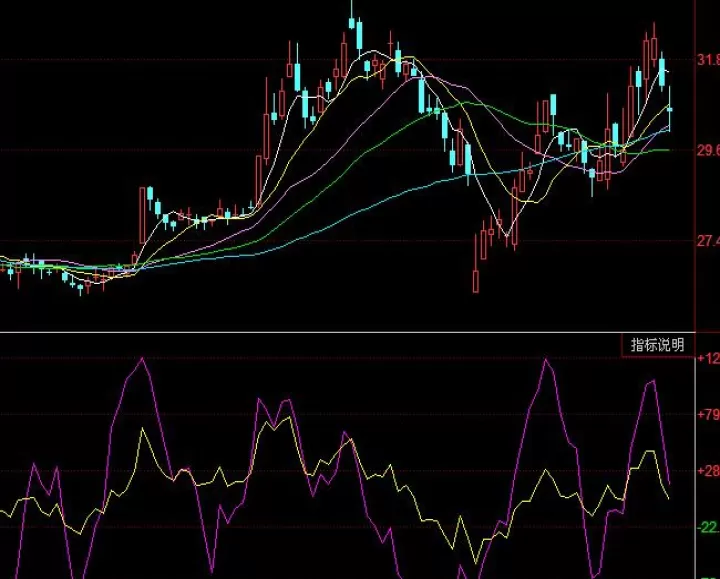The image size is (720, 579).
Task: Select the 27.4 price axis label
Action: tap(708, 241)
